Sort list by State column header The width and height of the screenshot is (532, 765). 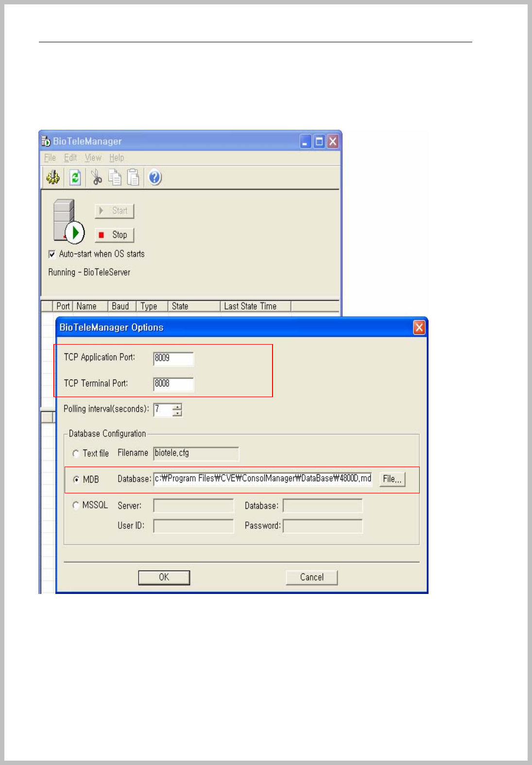click(x=193, y=306)
